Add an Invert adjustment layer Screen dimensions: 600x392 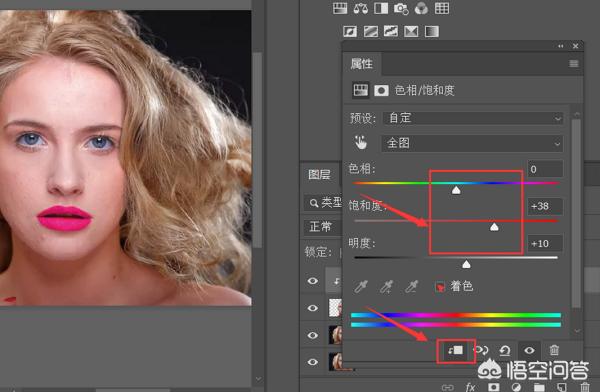click(x=350, y=31)
